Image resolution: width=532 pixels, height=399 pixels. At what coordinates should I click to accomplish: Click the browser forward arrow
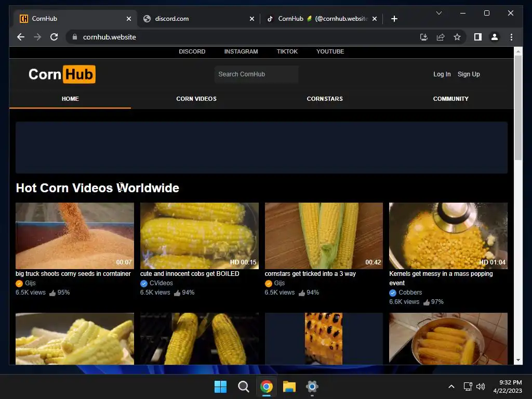(37, 37)
